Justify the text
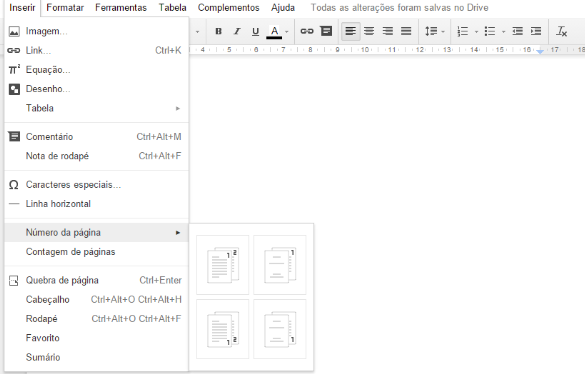Image resolution: width=585 pixels, height=374 pixels. coord(406,31)
